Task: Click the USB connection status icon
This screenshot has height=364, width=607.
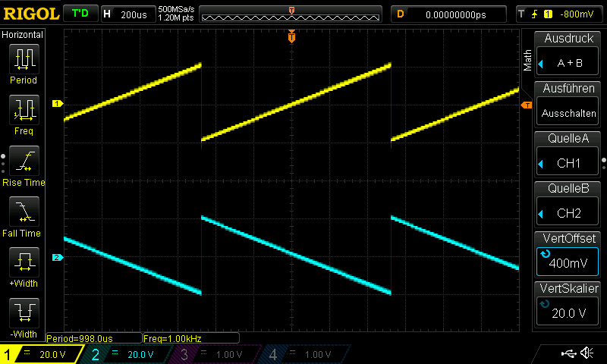Action: tap(568, 353)
